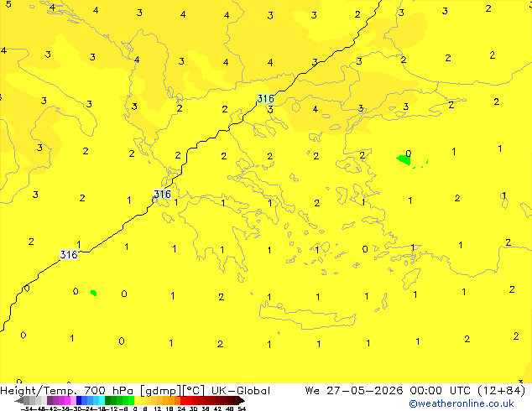Click the 54 label on the color scale
The height and width of the screenshot is (411, 532).
tap(242, 408)
